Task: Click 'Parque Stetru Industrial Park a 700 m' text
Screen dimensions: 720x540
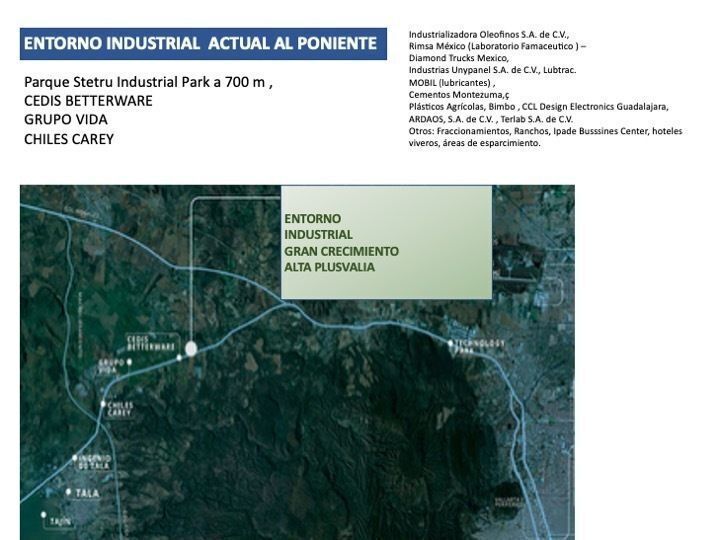Action: [x=148, y=82]
